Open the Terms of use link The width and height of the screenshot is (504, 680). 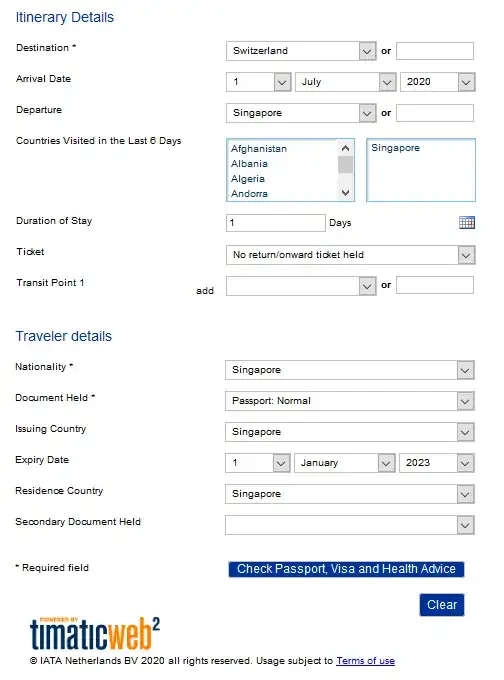point(365,660)
